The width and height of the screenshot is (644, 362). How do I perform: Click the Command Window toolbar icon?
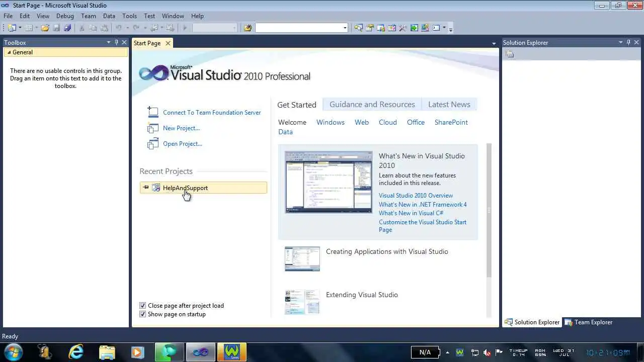pyautogui.click(x=436, y=28)
